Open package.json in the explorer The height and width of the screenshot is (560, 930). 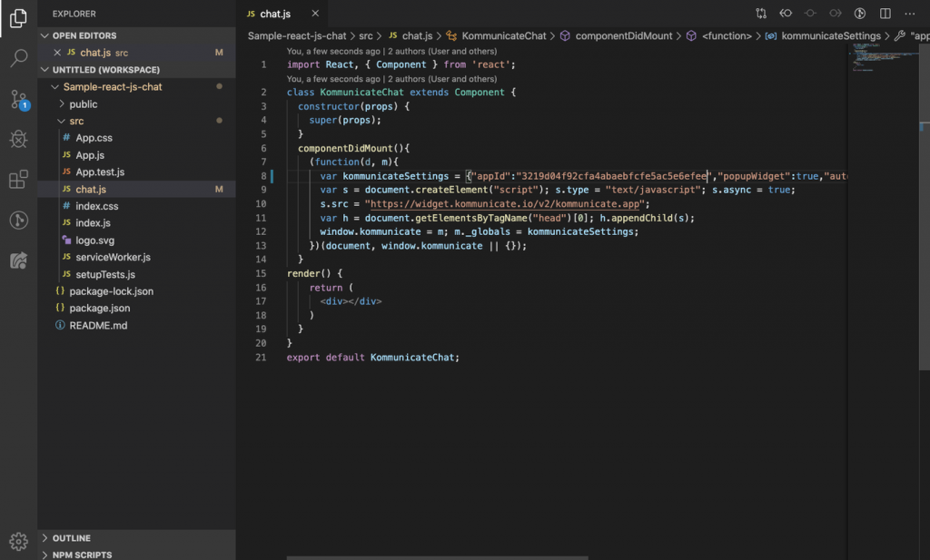click(100, 309)
